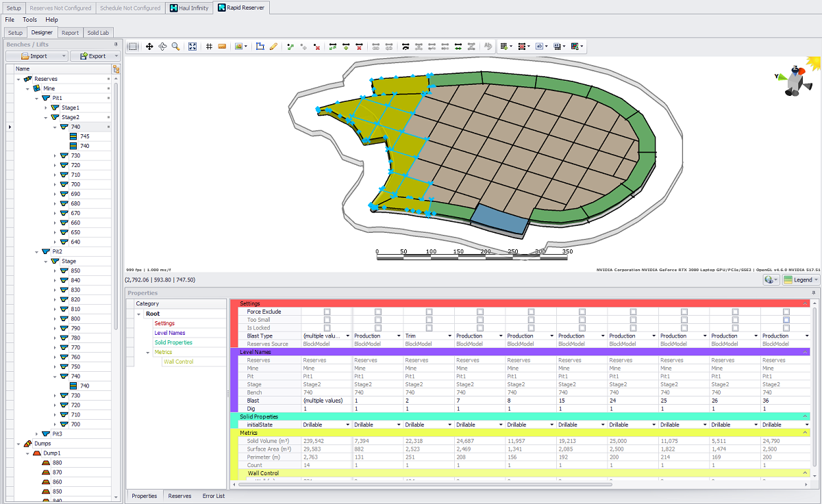Click the zoom-to-extents icon
The image size is (822, 504).
(x=192, y=47)
